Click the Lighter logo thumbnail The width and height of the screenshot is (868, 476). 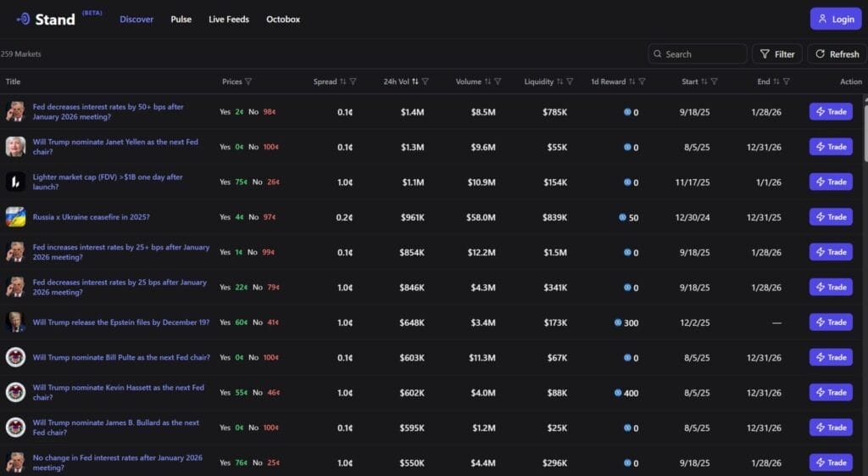[15, 182]
